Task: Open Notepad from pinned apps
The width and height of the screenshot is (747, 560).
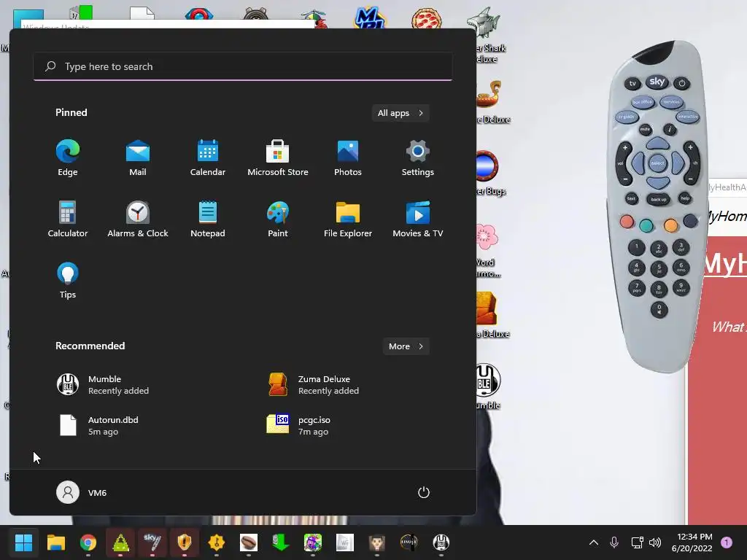Action: [208, 219]
